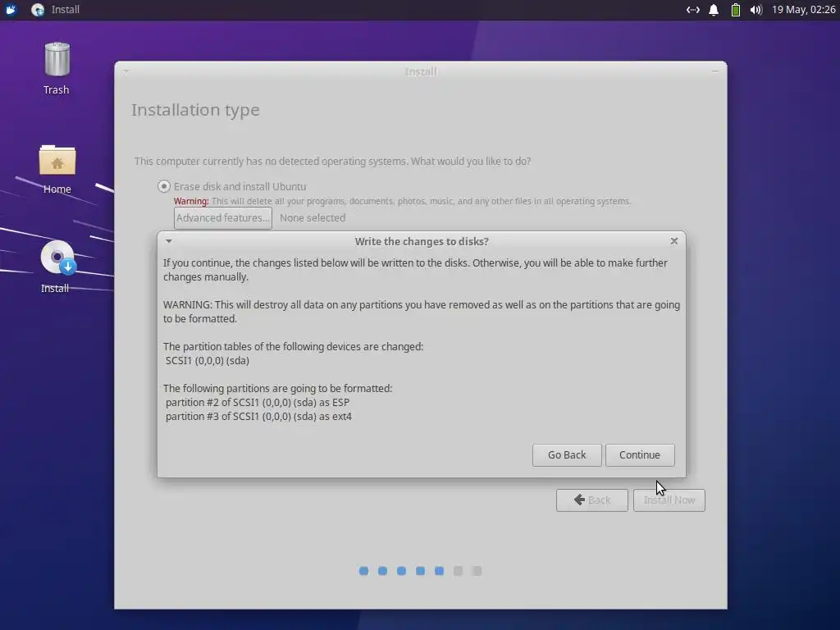Open the clock showing 19 May, 02:26
Image resolution: width=840 pixels, height=630 pixels.
[x=803, y=10]
